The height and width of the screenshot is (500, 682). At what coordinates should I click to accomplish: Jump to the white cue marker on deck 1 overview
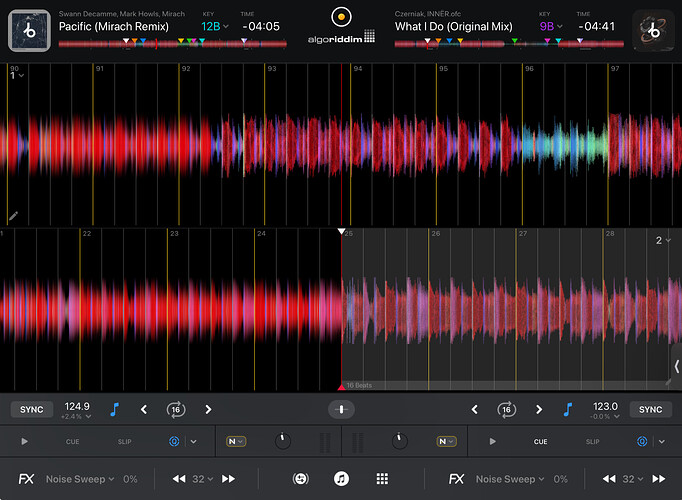pos(126,40)
